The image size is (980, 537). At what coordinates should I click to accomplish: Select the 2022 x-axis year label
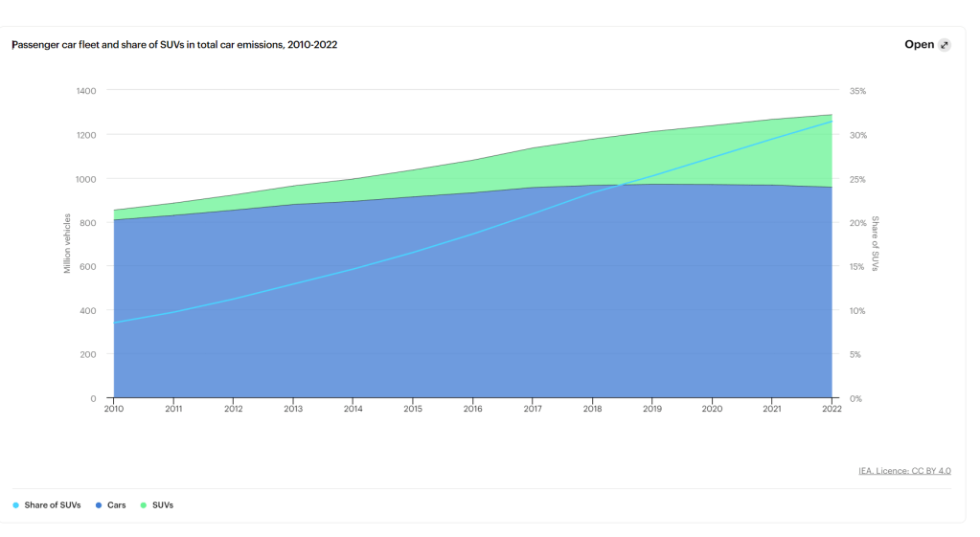coord(832,409)
